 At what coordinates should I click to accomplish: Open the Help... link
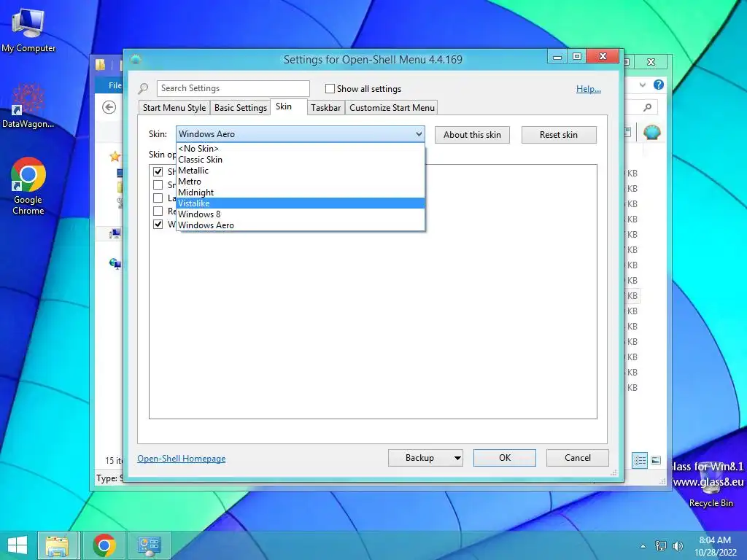click(x=589, y=88)
